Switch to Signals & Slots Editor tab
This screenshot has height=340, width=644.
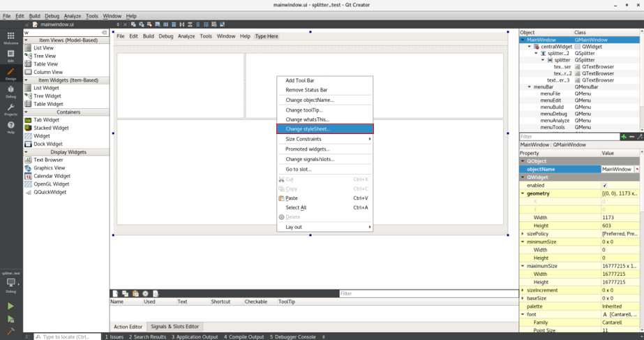pyautogui.click(x=174, y=327)
